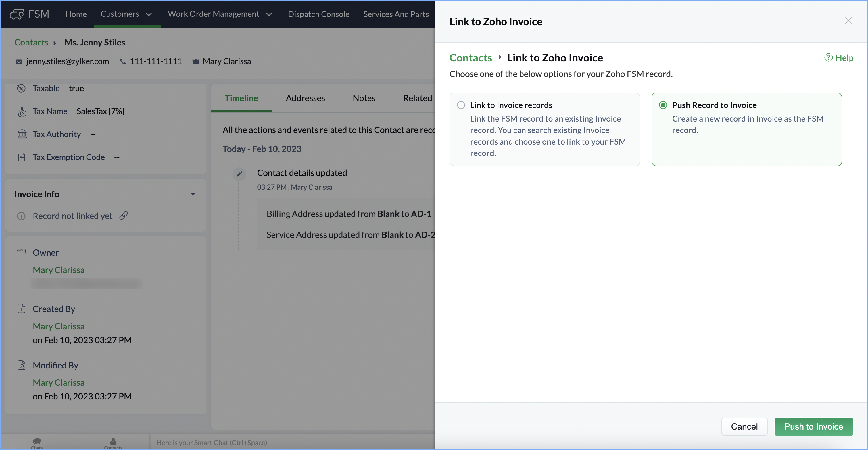Expand the Customers menu dropdown
The image size is (868, 450).
pos(149,14)
